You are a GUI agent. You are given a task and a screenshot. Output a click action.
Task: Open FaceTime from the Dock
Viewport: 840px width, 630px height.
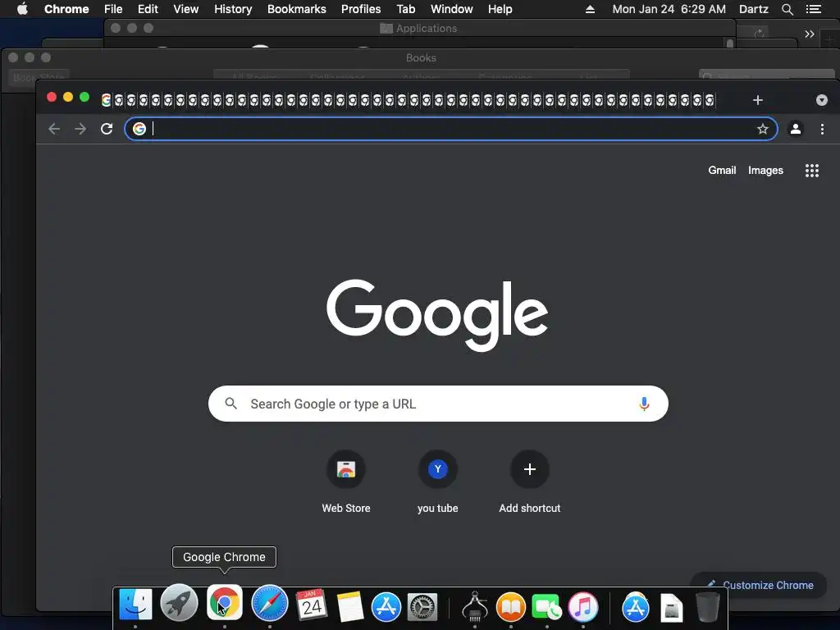546,608
